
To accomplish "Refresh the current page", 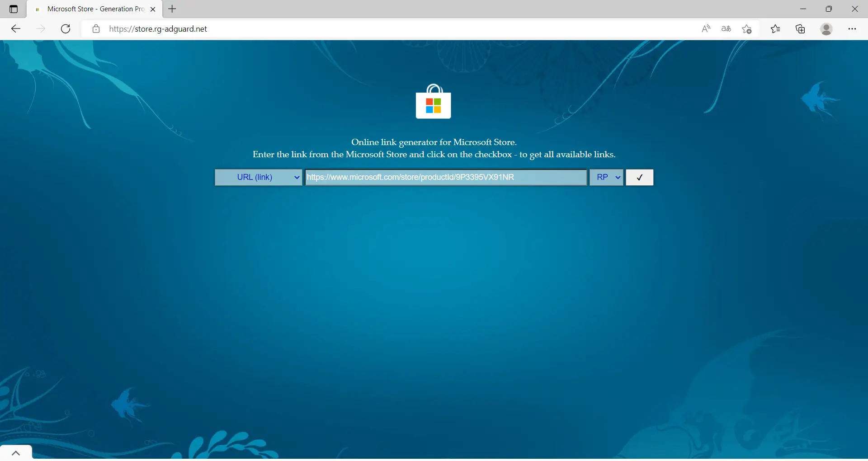I will [x=66, y=29].
